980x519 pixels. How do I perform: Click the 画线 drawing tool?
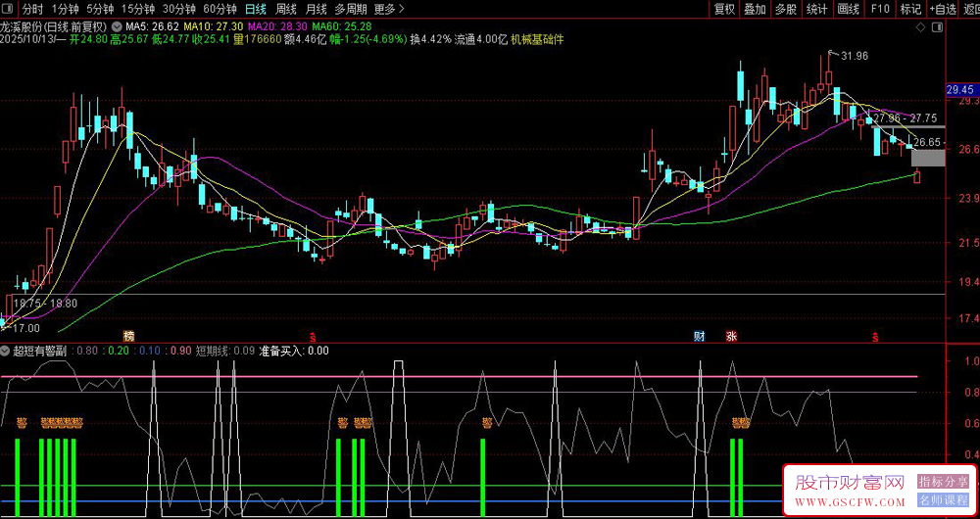coord(848,9)
